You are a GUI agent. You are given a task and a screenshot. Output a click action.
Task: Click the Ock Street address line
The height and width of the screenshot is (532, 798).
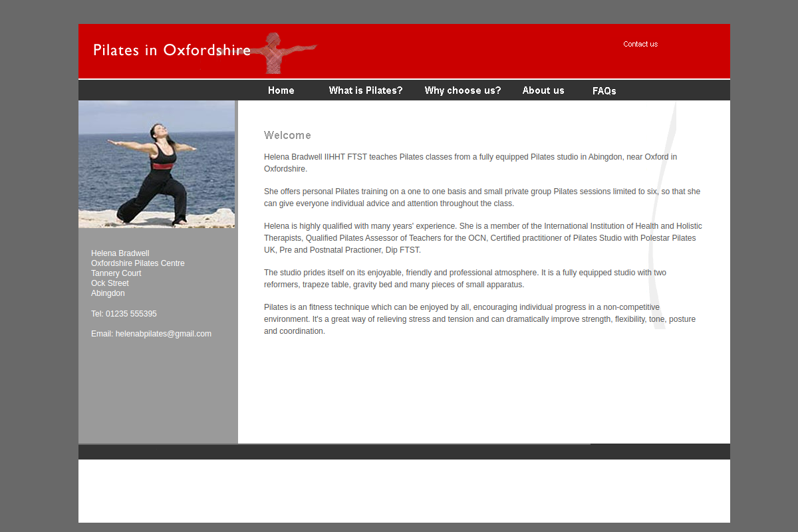(x=110, y=283)
